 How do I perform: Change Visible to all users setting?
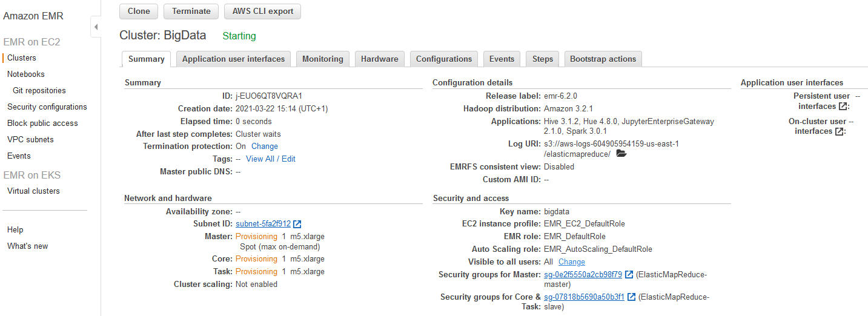(x=571, y=262)
